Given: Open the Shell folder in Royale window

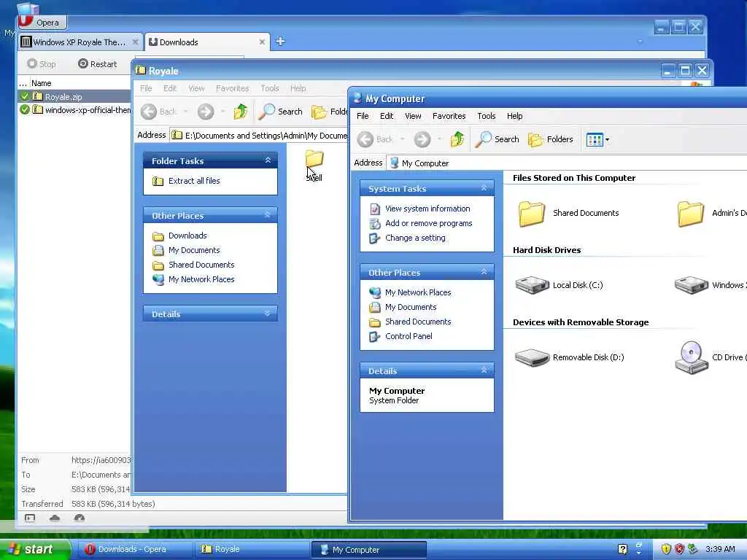Looking at the screenshot, I should tap(314, 166).
